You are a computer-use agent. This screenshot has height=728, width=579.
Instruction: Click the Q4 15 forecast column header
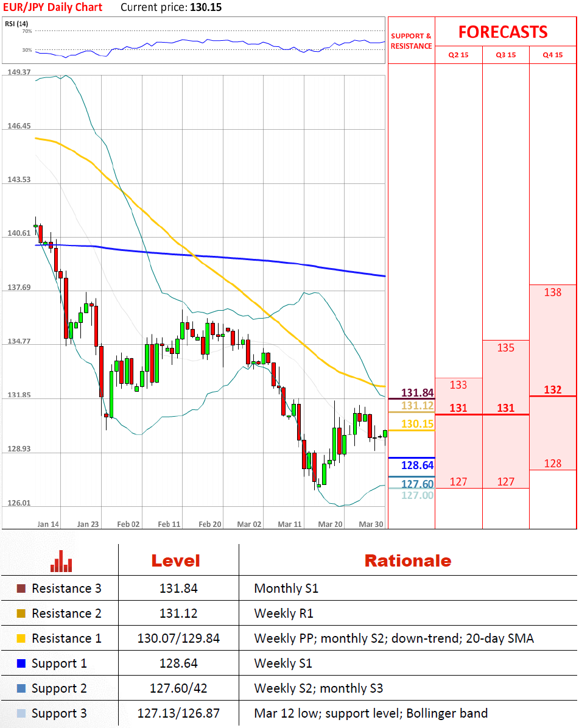pos(553,55)
